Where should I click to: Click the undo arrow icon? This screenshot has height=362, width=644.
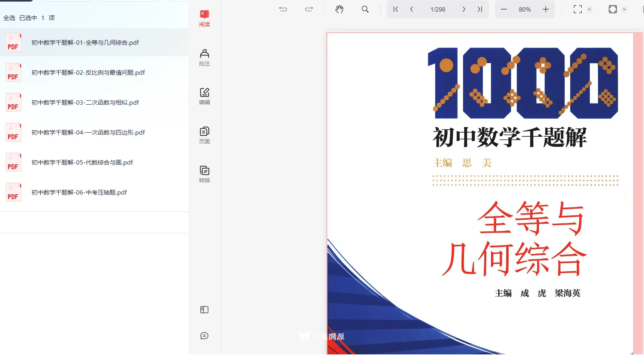(283, 9)
